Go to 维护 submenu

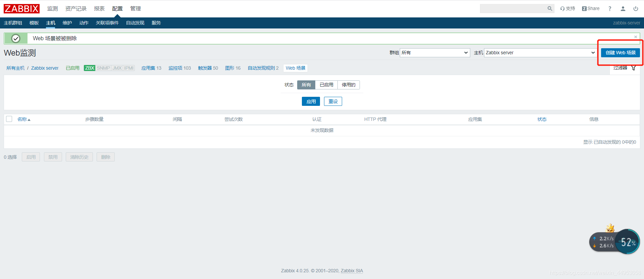pyautogui.click(x=67, y=23)
